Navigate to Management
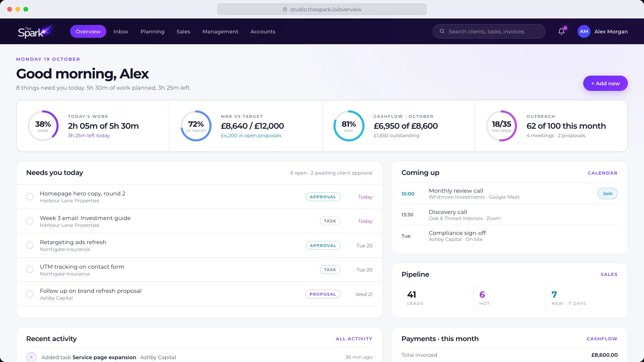Image resolution: width=644 pixels, height=362 pixels. 220,31
